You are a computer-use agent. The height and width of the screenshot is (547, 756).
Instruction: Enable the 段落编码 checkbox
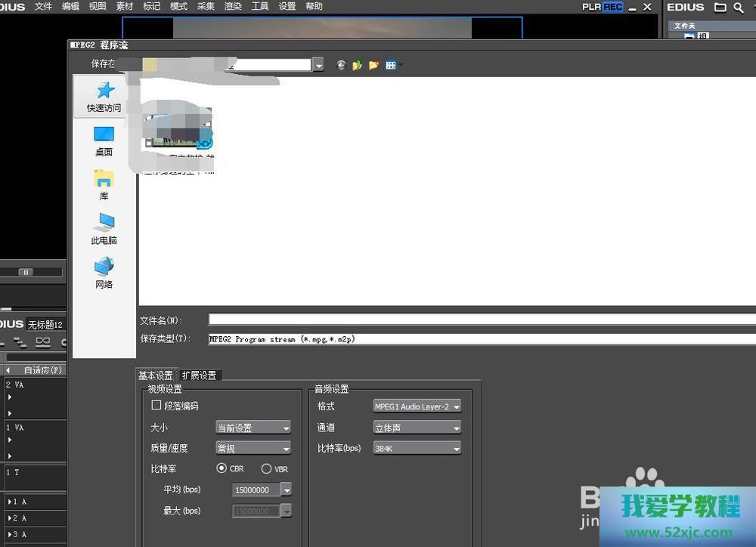coord(156,406)
